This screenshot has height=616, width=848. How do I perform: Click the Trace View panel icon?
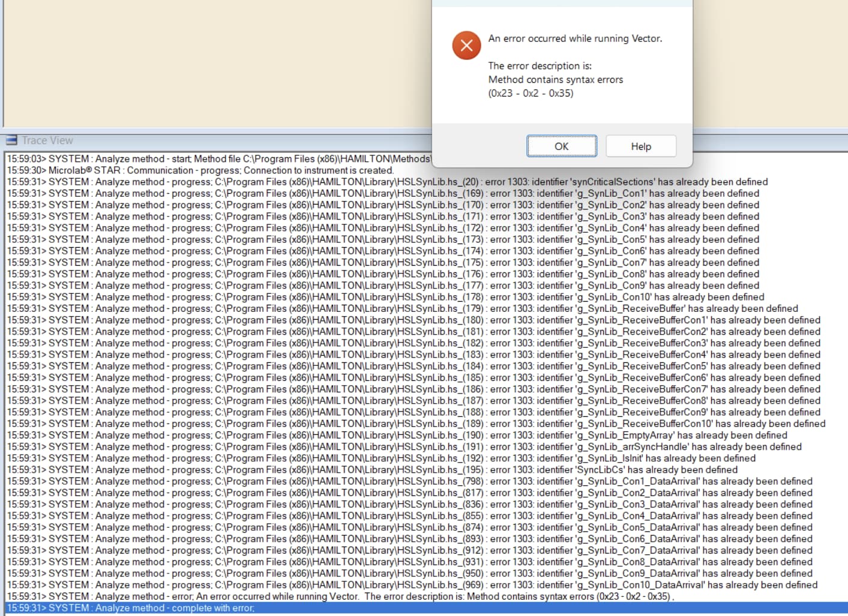click(11, 140)
